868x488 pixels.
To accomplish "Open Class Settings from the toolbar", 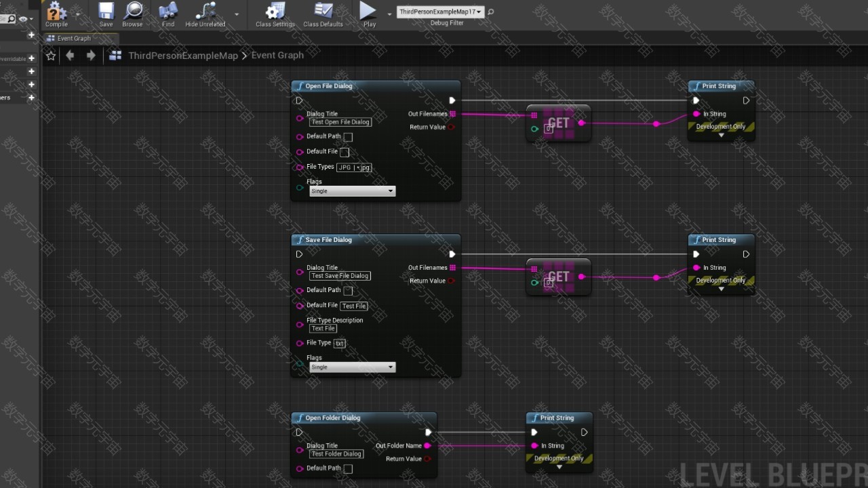I will (275, 12).
